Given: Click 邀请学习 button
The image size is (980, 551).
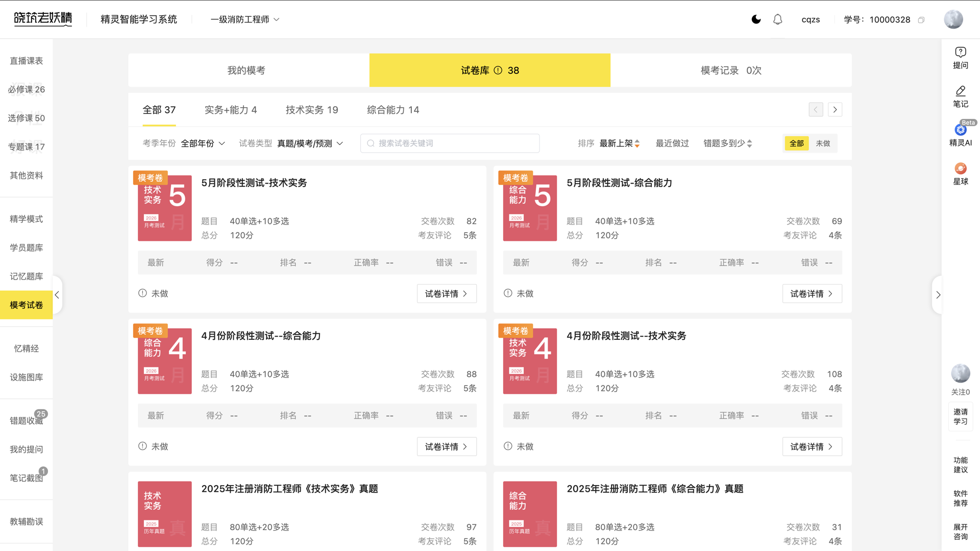Looking at the screenshot, I should [961, 416].
